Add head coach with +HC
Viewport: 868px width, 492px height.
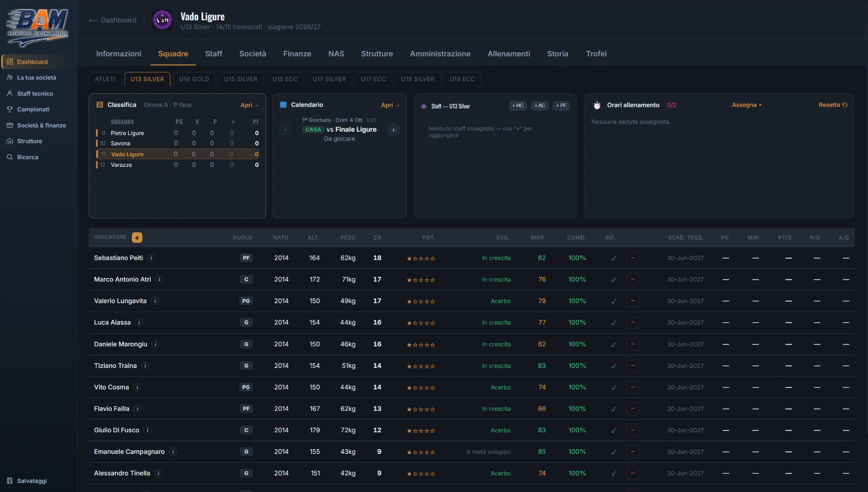(x=517, y=106)
